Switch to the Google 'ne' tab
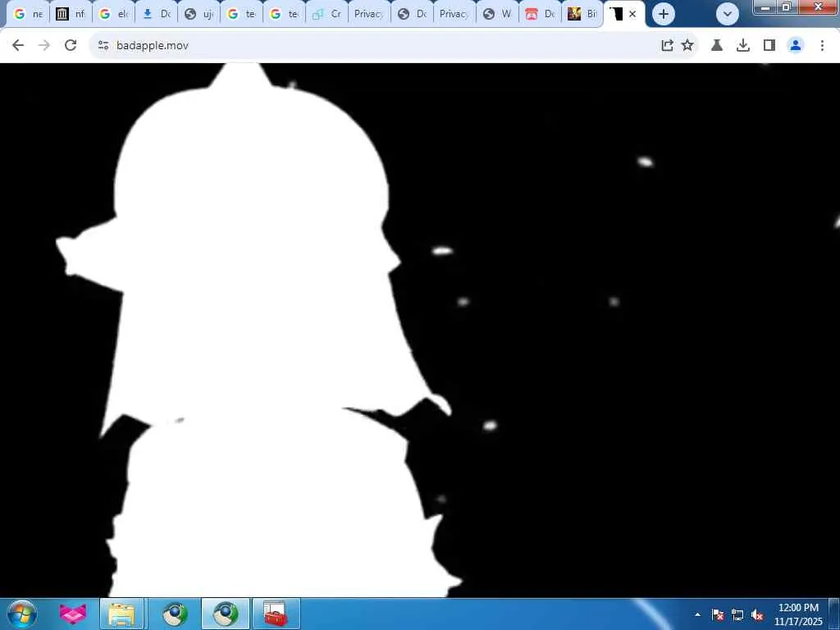This screenshot has height=630, width=840. pyautogui.click(x=28, y=14)
